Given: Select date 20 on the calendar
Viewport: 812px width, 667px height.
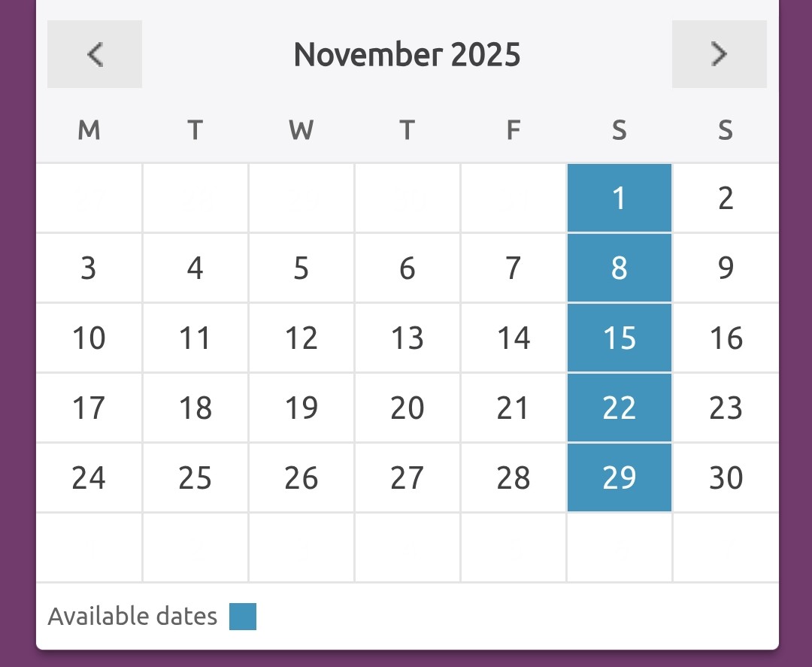Looking at the screenshot, I should tap(408, 408).
